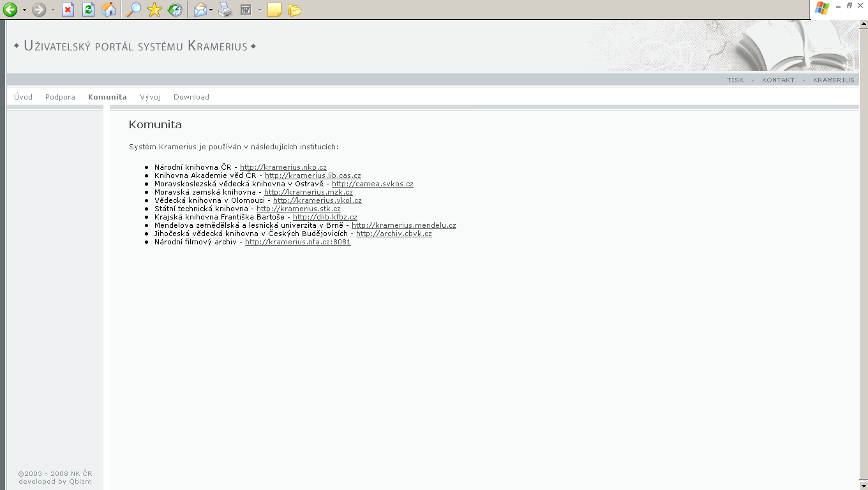The width and height of the screenshot is (868, 490).
Task: Open the Podpora menu item
Action: pyautogui.click(x=60, y=97)
